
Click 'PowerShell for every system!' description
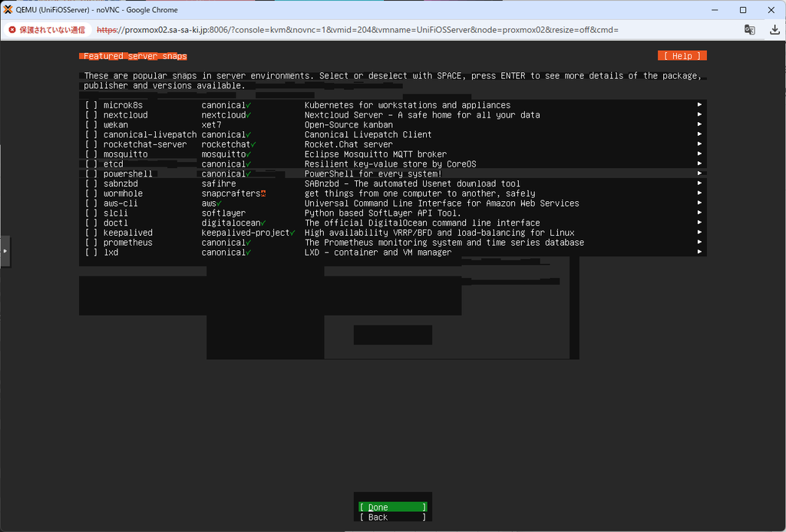click(x=374, y=174)
